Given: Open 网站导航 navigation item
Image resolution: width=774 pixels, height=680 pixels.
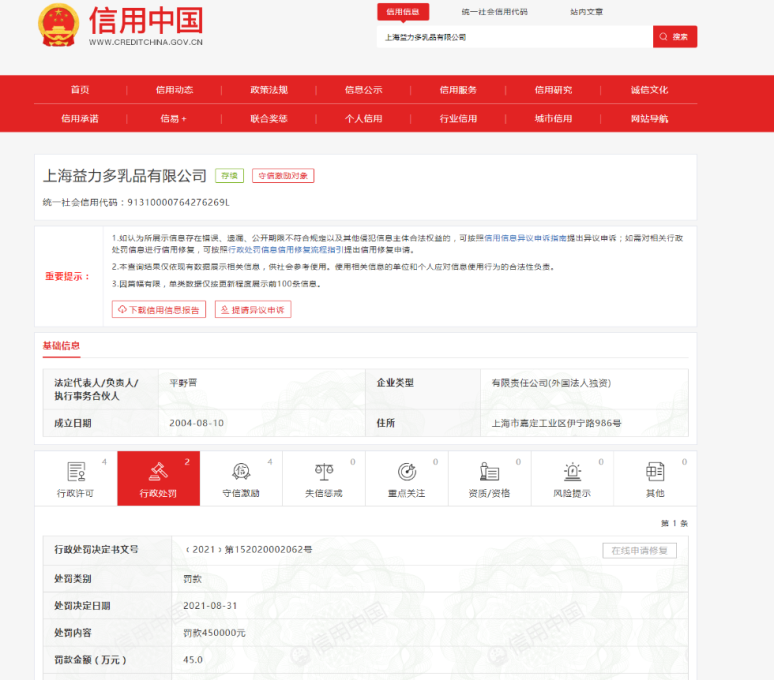Looking at the screenshot, I should [649, 118].
